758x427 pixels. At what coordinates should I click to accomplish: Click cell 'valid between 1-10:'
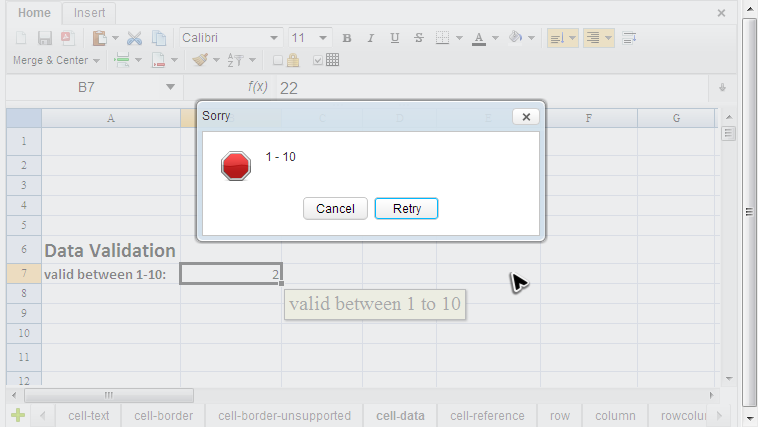pos(111,274)
